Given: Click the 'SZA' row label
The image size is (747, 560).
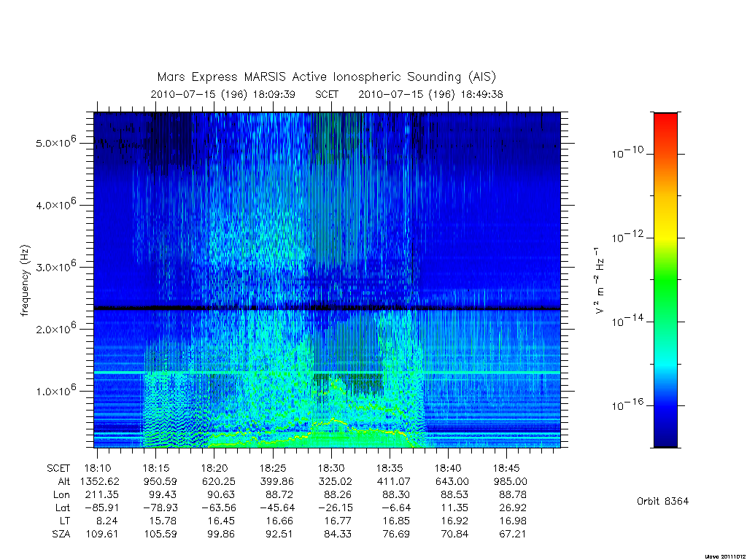Looking at the screenshot, I should click(61, 534).
